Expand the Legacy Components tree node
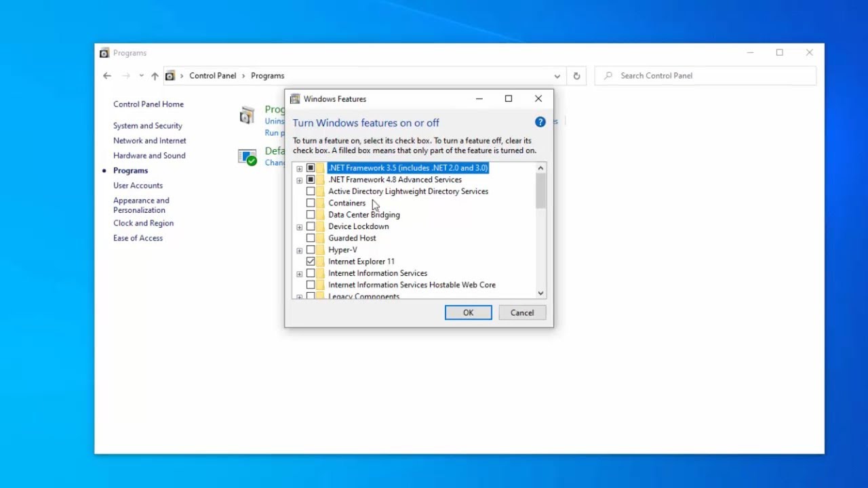The image size is (868, 488). click(x=299, y=297)
